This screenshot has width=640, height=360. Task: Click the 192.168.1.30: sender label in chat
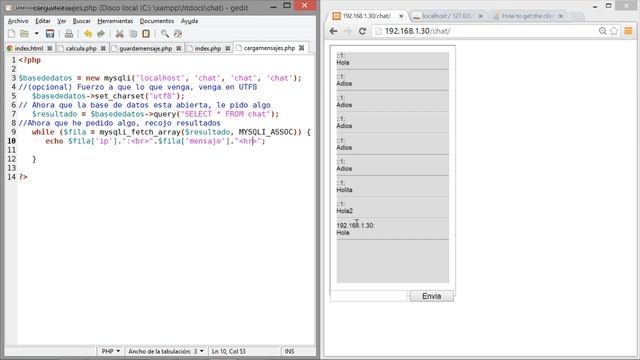[355, 225]
